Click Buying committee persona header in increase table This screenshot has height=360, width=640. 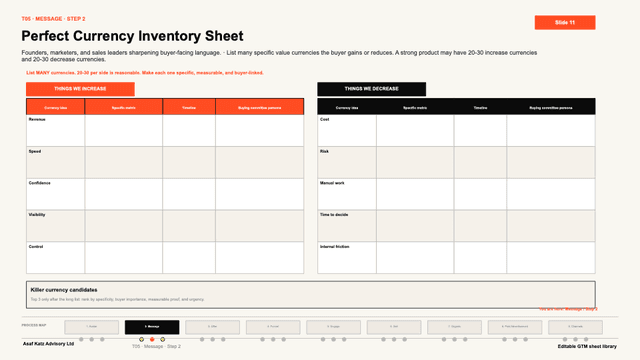(x=260, y=108)
